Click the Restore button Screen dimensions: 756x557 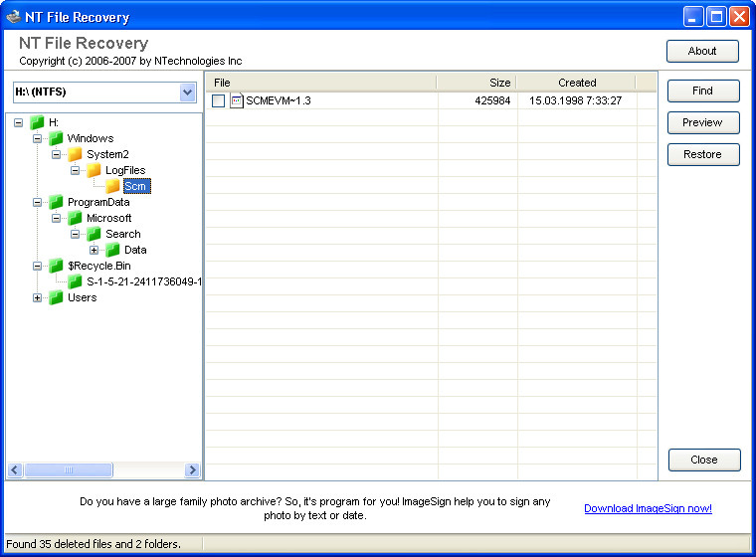click(x=703, y=154)
